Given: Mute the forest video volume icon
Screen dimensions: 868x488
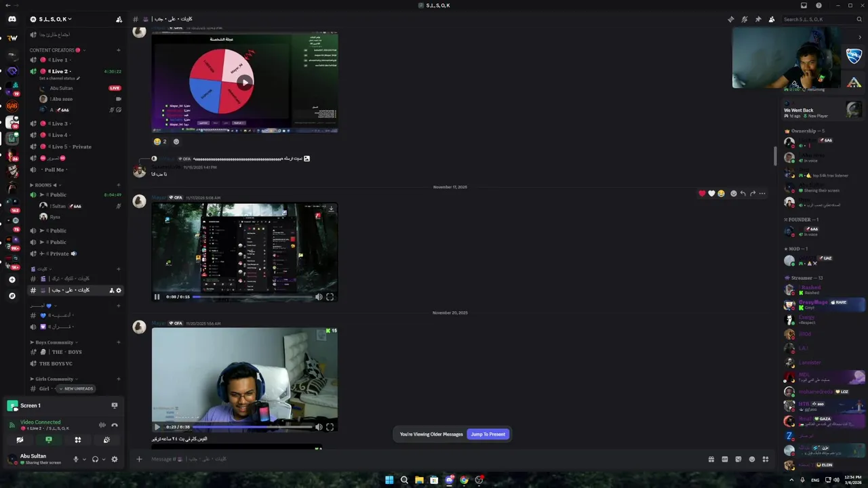Looking at the screenshot, I should 319,297.
